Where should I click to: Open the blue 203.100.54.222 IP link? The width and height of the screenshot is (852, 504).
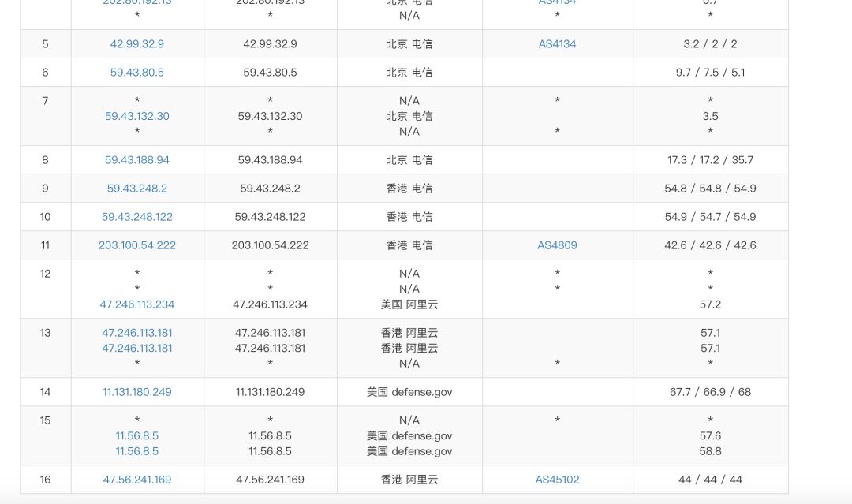click(x=137, y=245)
